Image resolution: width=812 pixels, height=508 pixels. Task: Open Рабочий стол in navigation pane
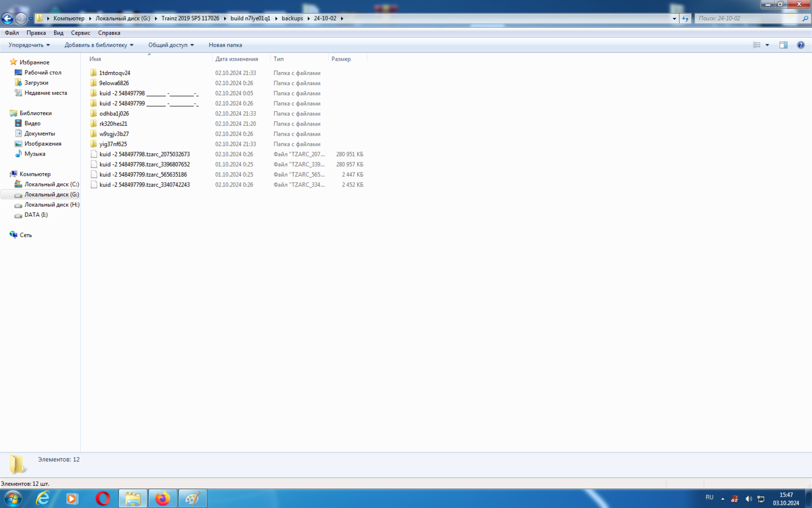pos(43,73)
